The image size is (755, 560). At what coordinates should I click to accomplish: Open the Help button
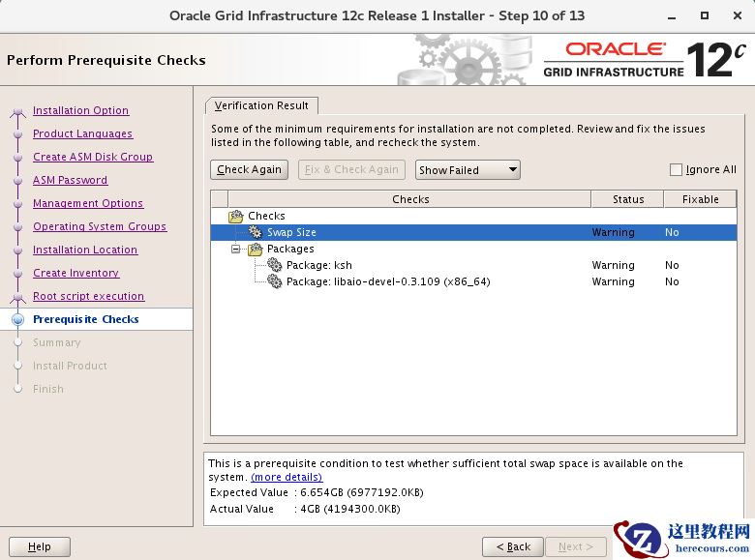pos(40,547)
